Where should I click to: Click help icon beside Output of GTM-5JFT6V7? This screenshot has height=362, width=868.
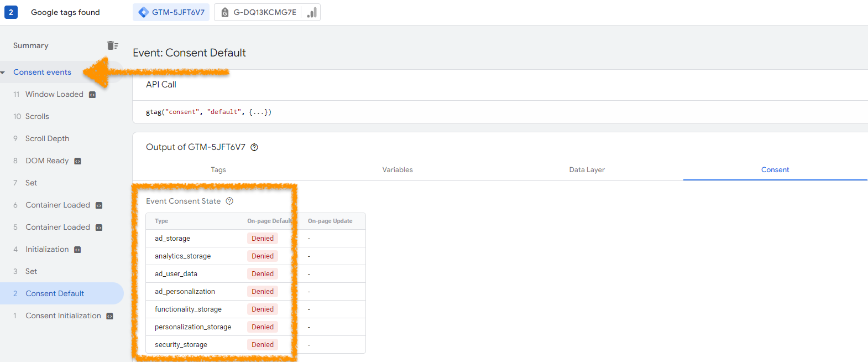pyautogui.click(x=254, y=147)
